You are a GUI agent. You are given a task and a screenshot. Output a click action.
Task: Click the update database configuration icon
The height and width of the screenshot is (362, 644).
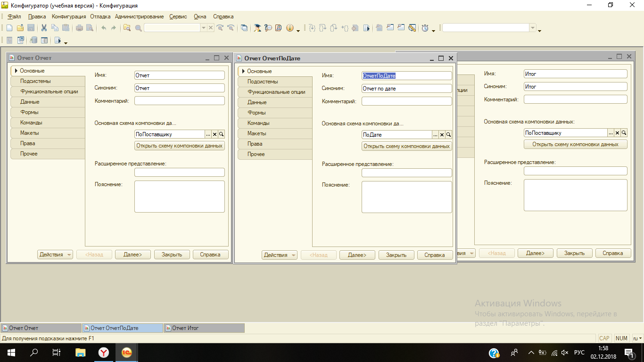[33, 41]
